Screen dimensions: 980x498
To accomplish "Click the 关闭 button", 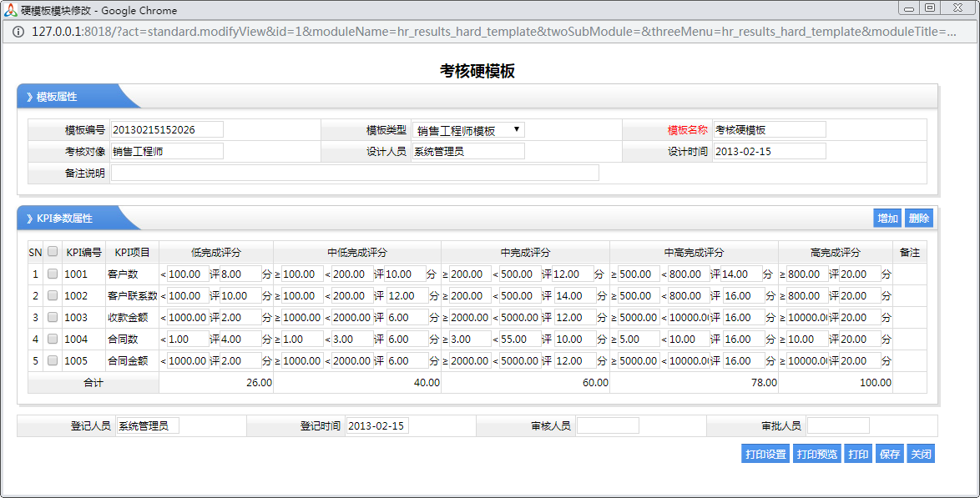I will click(x=920, y=455).
